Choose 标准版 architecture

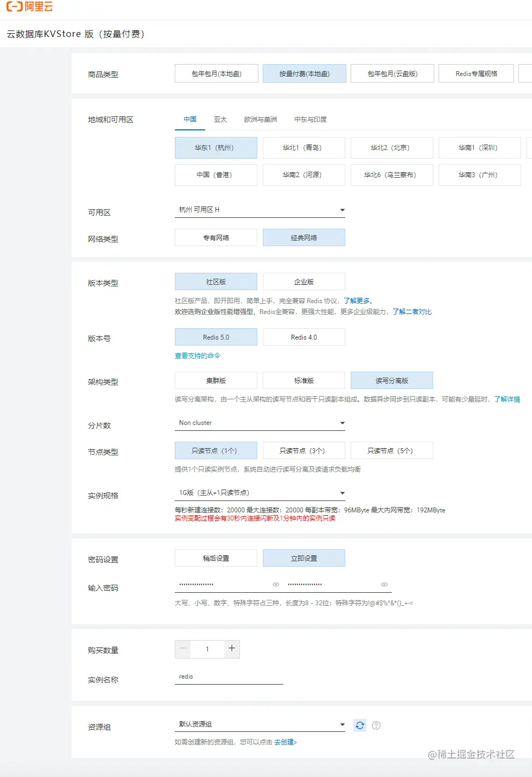(304, 380)
